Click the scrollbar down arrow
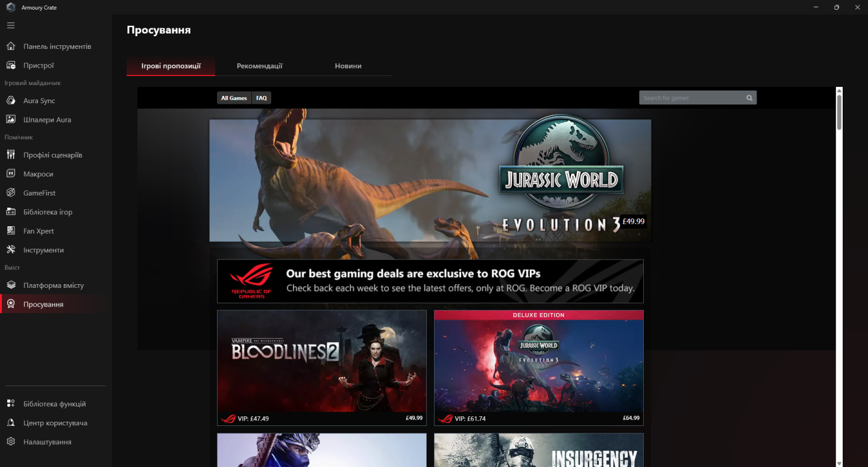The height and width of the screenshot is (467, 868). click(839, 463)
